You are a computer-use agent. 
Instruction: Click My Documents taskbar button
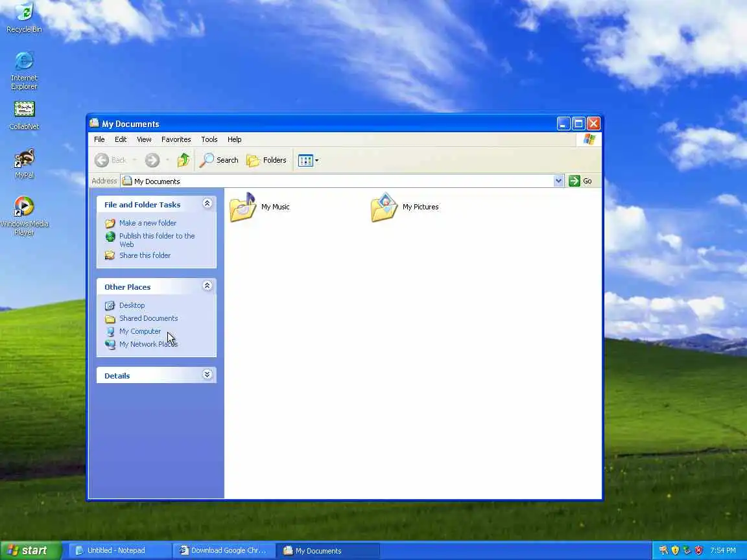coord(327,550)
